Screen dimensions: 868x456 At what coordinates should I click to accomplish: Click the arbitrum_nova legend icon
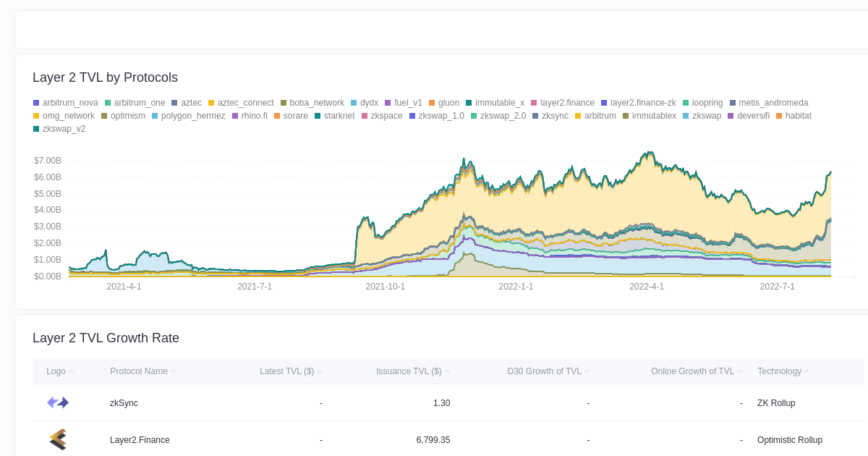35,103
